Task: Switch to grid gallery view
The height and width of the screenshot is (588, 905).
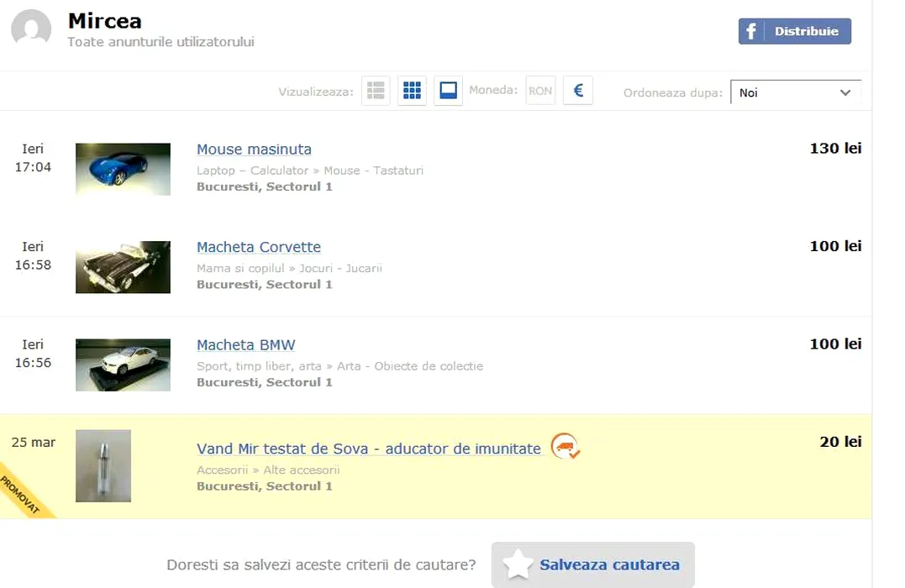Action: pyautogui.click(x=412, y=91)
